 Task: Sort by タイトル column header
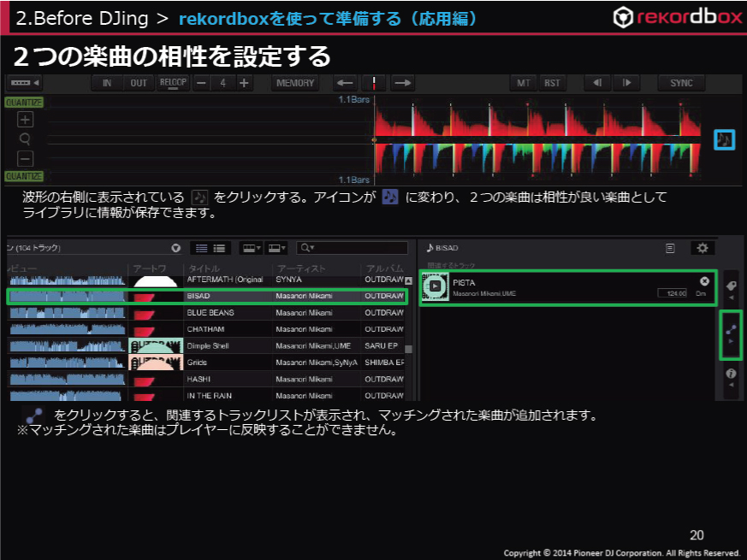click(x=205, y=268)
